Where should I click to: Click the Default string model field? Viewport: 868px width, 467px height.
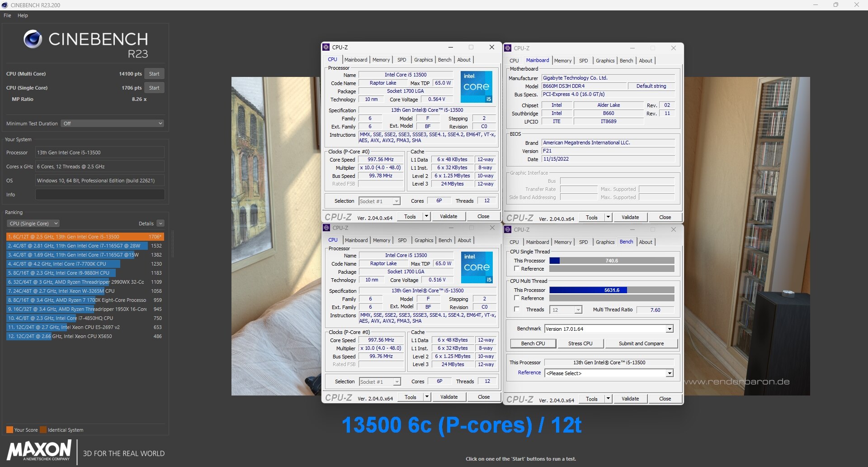tap(651, 86)
